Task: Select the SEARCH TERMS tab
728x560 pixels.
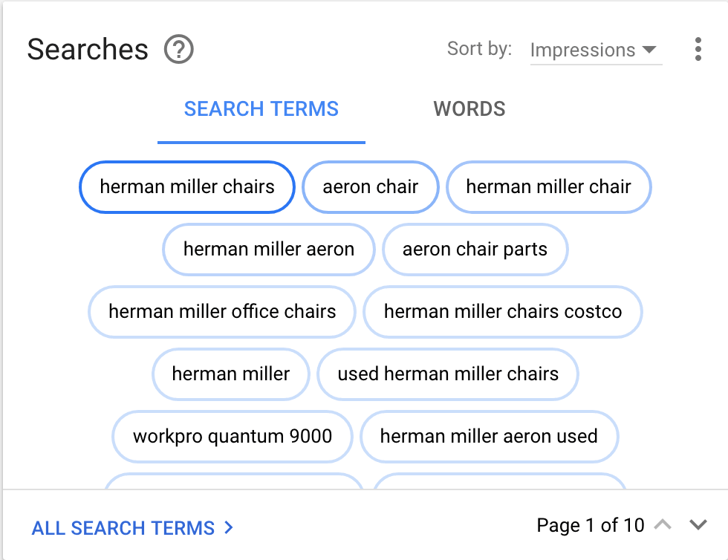Action: coord(261,109)
